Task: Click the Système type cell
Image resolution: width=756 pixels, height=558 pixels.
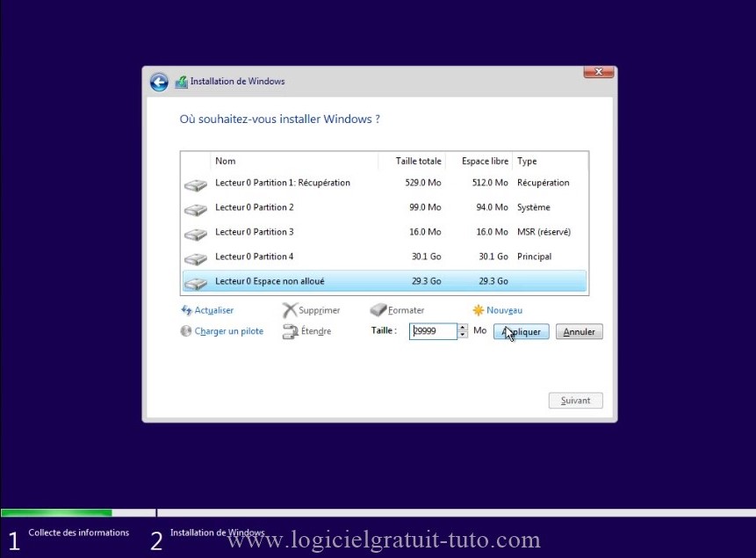Action: (x=533, y=207)
